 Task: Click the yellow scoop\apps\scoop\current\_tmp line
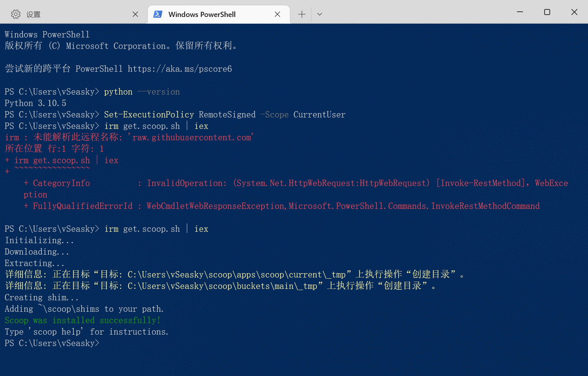(x=235, y=275)
